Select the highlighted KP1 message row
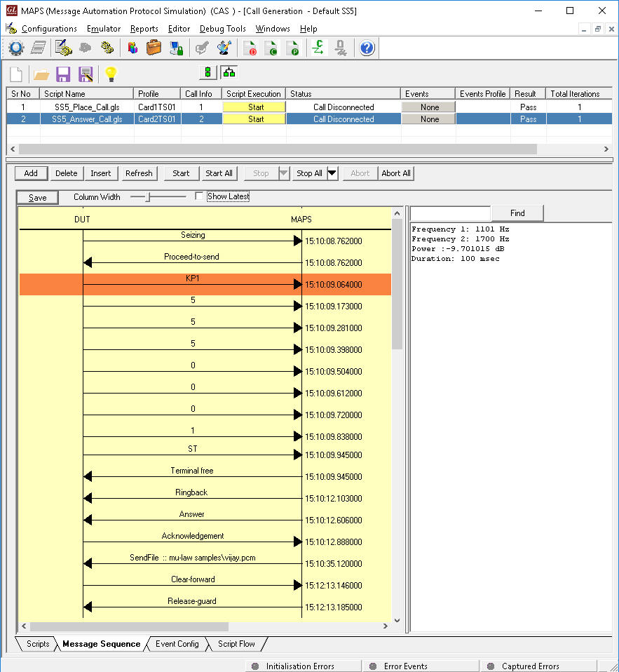The width and height of the screenshot is (619, 672). pos(205,284)
